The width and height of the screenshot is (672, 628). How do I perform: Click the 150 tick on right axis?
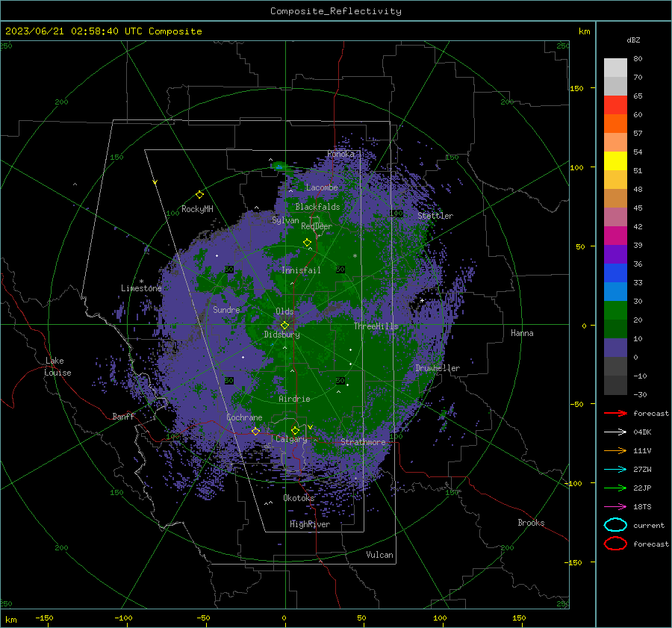pos(576,88)
